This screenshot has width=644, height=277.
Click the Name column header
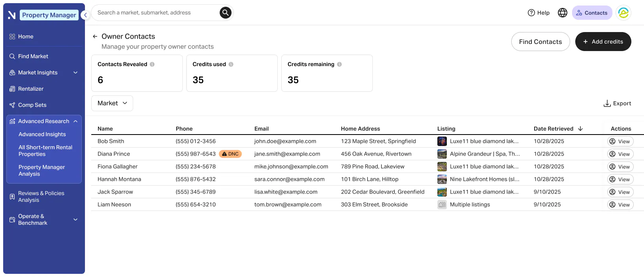105,129
